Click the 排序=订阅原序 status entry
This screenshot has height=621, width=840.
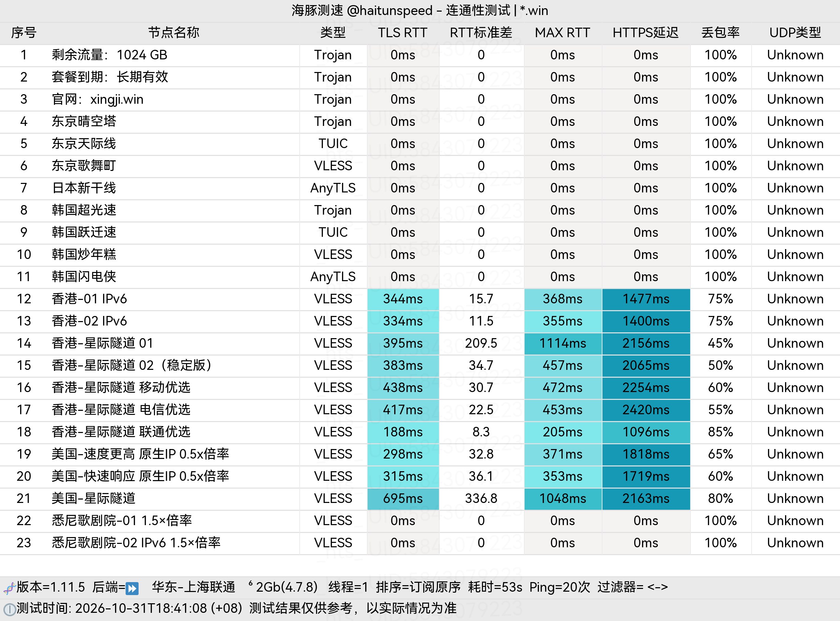click(x=418, y=587)
